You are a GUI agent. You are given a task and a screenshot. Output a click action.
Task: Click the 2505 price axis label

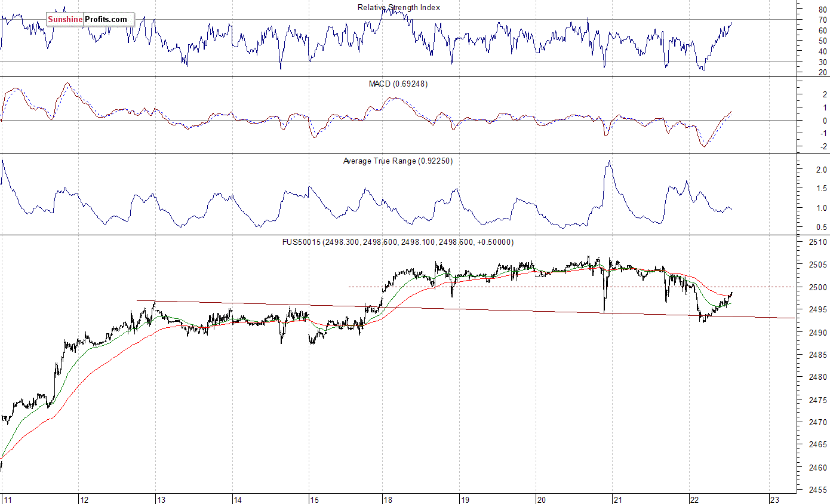pyautogui.click(x=818, y=265)
